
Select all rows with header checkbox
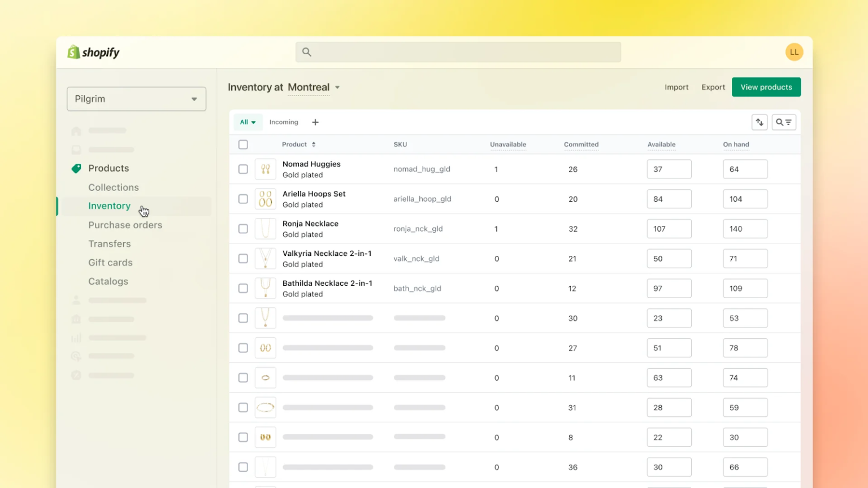pyautogui.click(x=243, y=144)
